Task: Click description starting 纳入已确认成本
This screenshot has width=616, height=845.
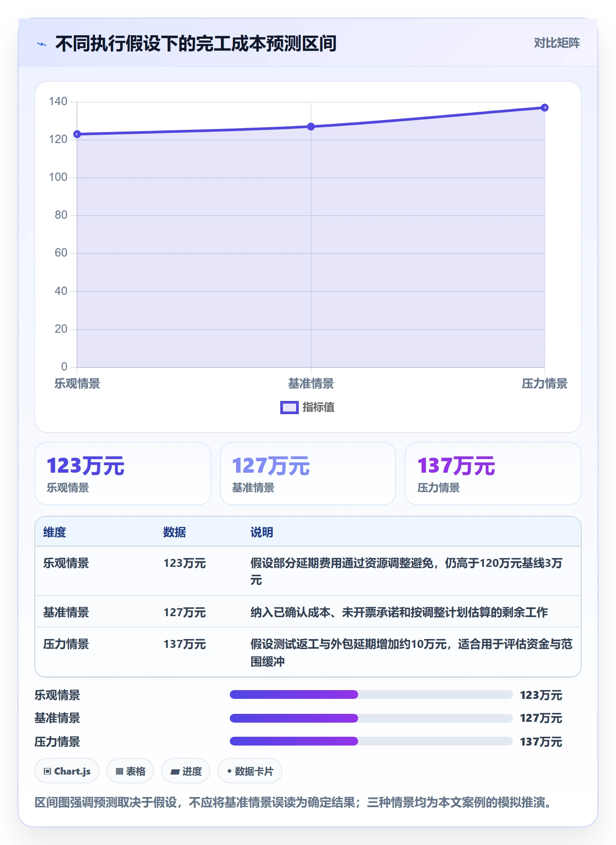Action: click(x=399, y=612)
